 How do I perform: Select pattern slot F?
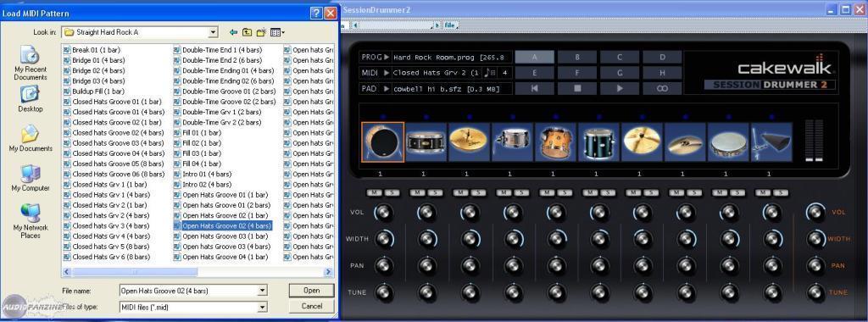click(x=576, y=73)
